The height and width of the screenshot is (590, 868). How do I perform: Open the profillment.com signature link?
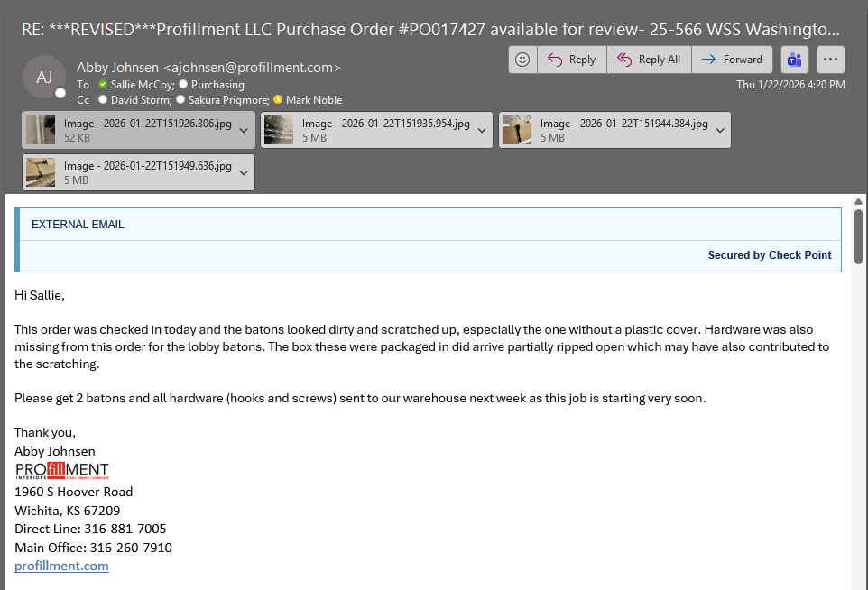[61, 566]
